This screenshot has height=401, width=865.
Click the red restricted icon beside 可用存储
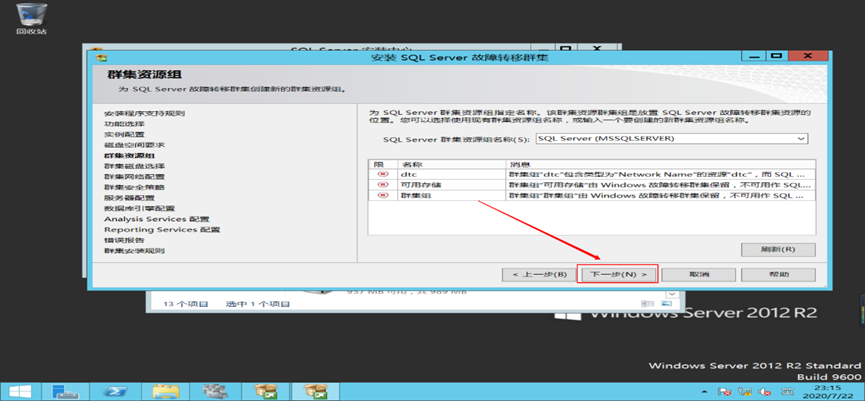[382, 185]
